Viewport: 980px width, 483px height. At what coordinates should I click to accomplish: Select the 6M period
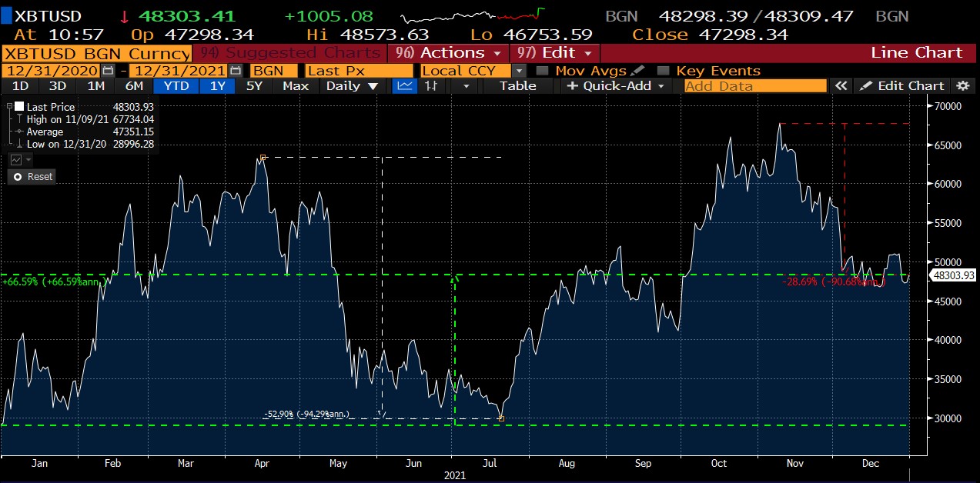134,86
